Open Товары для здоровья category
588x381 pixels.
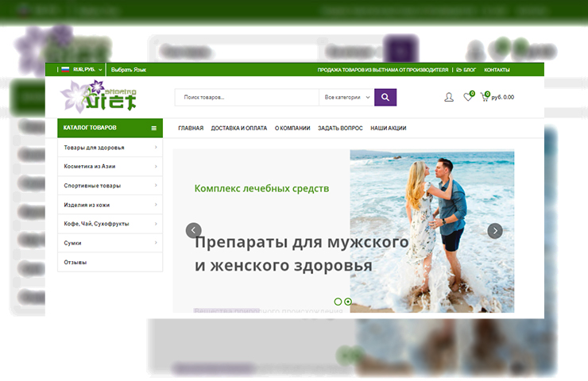click(x=94, y=148)
